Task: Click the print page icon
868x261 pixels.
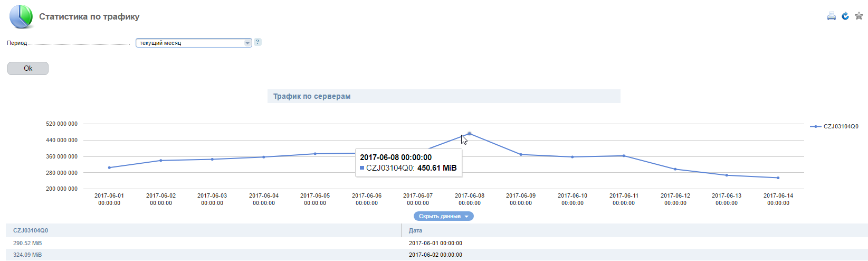Action: (x=831, y=16)
